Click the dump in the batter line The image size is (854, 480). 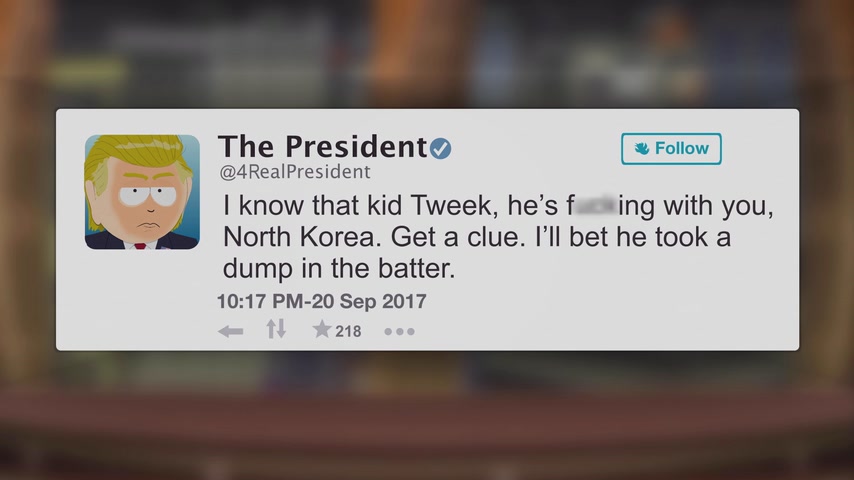(339, 269)
